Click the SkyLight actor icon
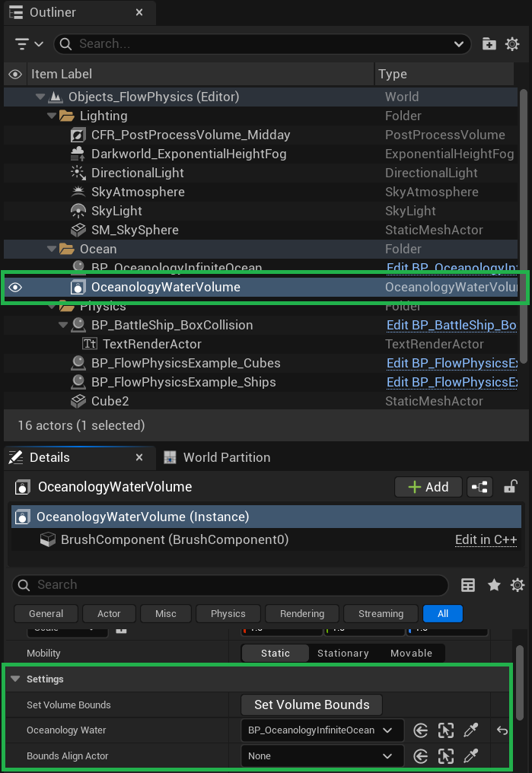Image resolution: width=532 pixels, height=773 pixels. [78, 211]
